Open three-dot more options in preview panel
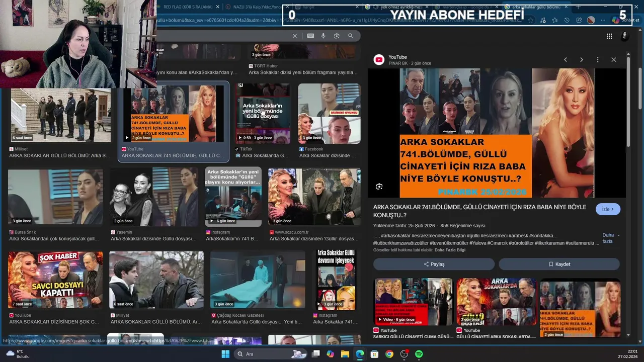This screenshot has width=644, height=362. (598, 60)
